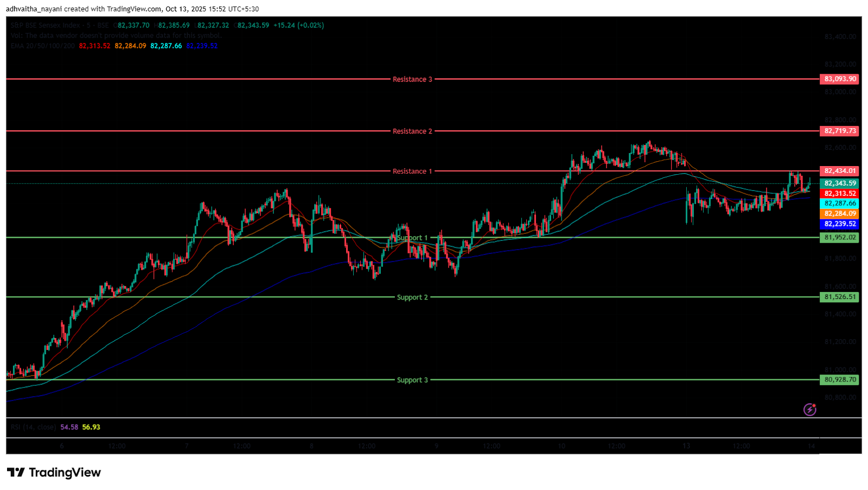Click the Resistance 3 line label
The height and width of the screenshot is (490, 868).
coord(412,79)
